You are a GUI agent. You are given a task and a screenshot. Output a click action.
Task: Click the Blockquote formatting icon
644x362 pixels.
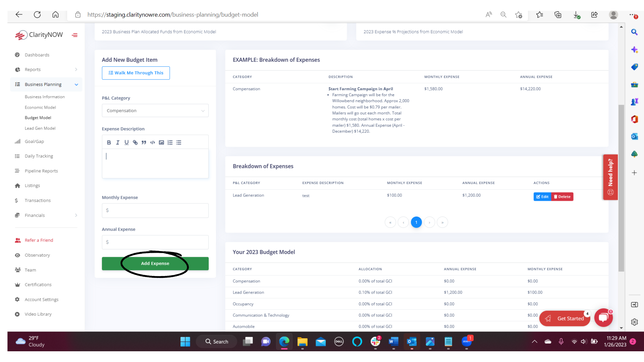(144, 142)
